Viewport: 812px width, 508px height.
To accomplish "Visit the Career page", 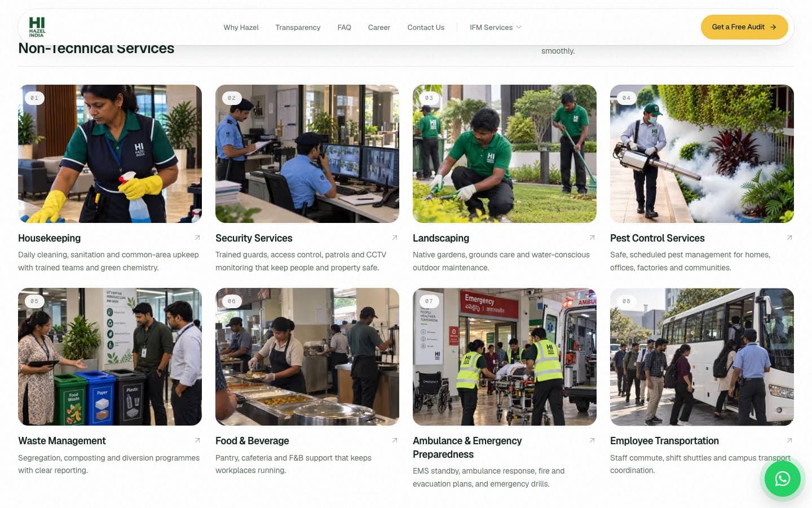I will click(379, 27).
